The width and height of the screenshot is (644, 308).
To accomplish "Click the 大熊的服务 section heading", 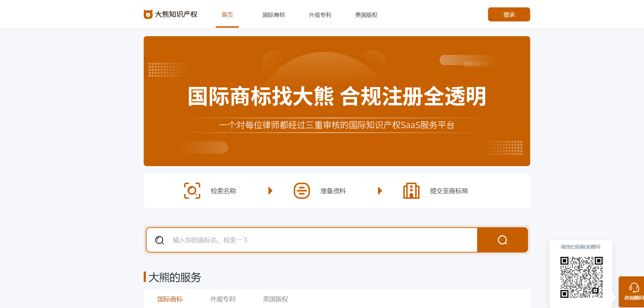I will [x=175, y=277].
